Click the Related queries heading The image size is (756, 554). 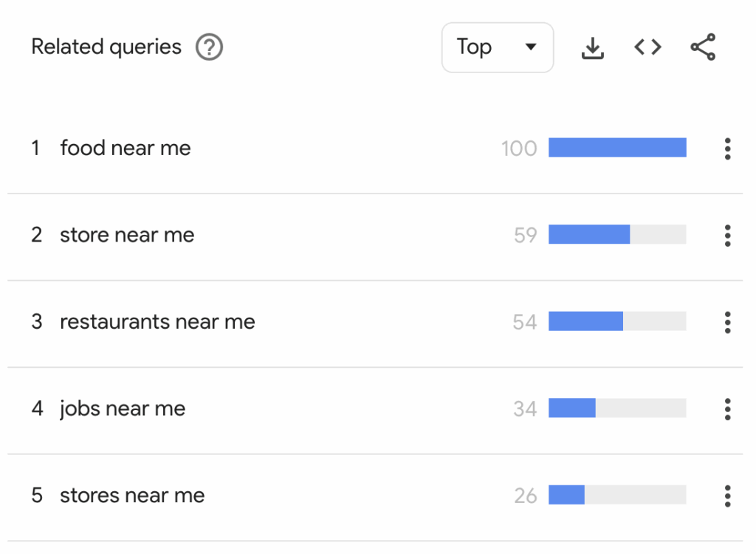click(x=106, y=47)
